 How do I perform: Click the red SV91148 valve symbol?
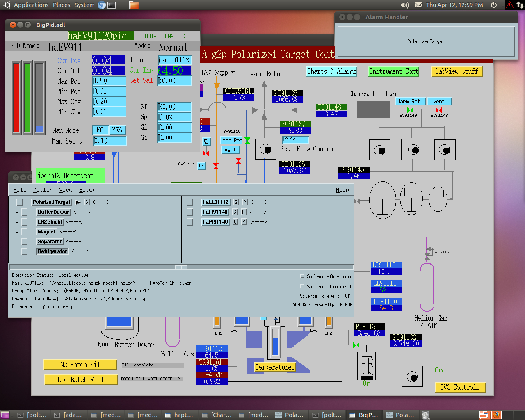click(438, 110)
